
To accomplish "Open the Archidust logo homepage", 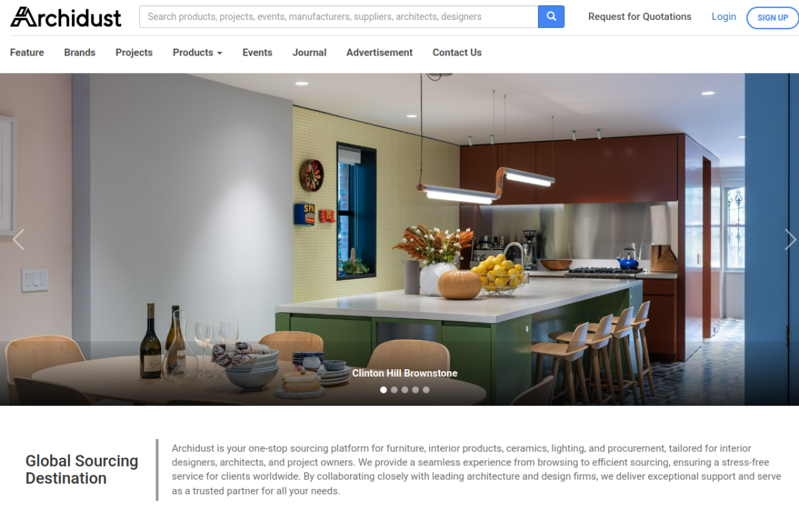I will pos(66,17).
